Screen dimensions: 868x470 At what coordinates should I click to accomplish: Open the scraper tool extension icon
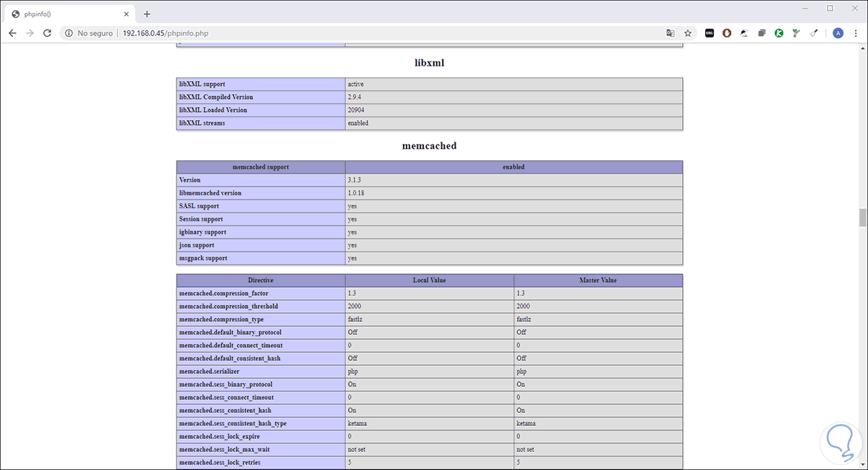coord(814,33)
